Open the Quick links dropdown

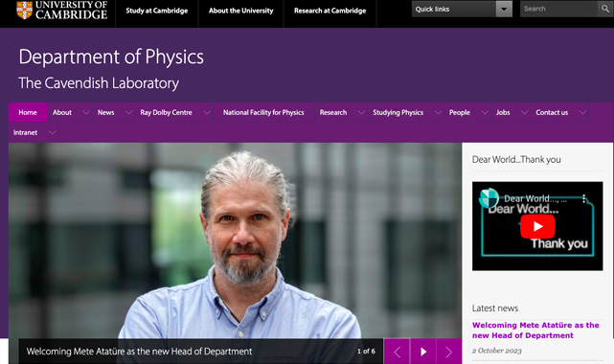point(462,9)
